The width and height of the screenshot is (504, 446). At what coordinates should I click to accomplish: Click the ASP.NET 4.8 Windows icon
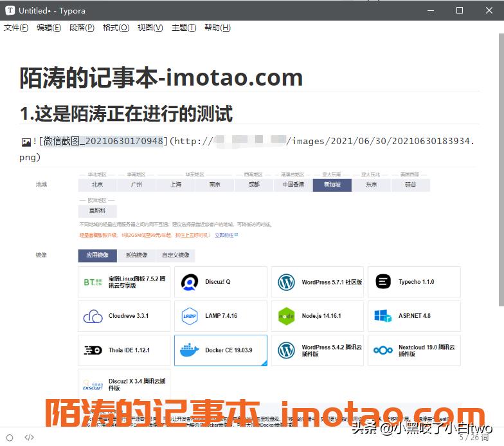383,315
